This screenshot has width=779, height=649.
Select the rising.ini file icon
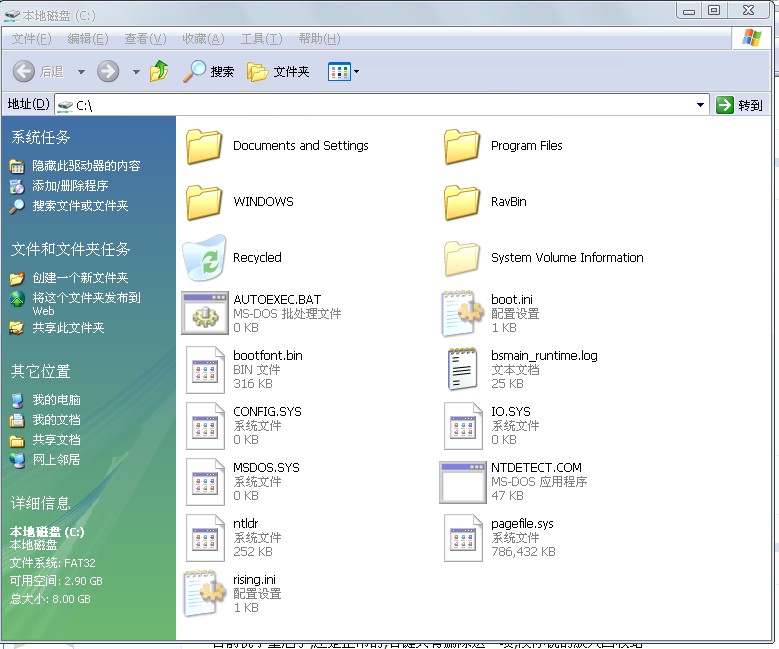point(205,593)
